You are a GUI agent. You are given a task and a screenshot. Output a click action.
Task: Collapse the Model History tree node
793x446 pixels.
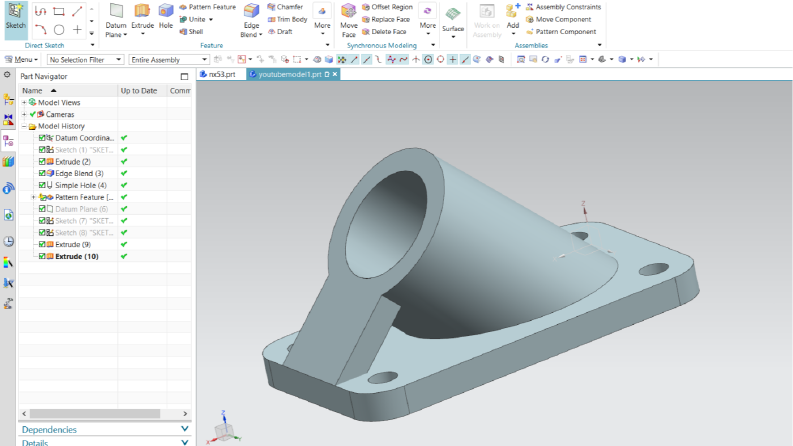click(x=24, y=126)
